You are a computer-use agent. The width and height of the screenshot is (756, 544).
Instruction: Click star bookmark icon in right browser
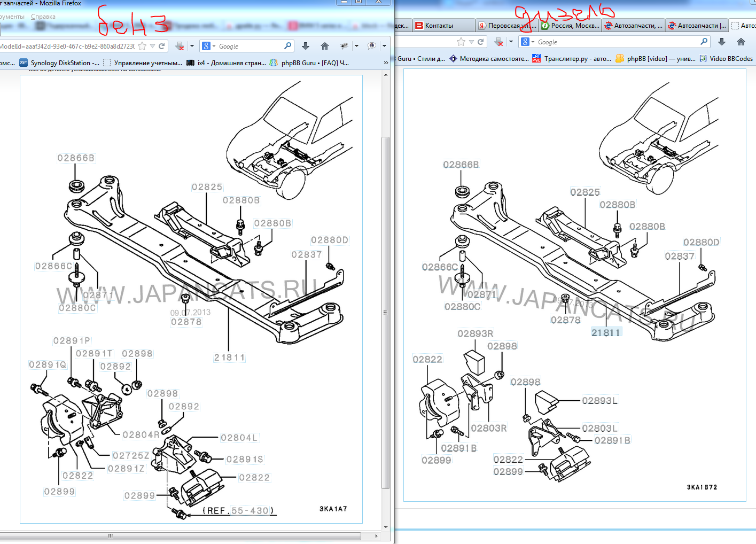461,42
